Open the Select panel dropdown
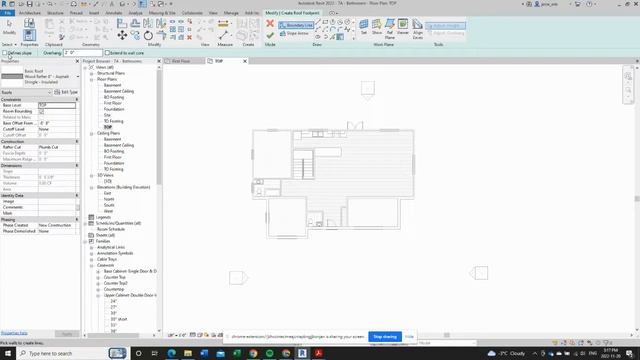The image size is (640, 360). 9,44
